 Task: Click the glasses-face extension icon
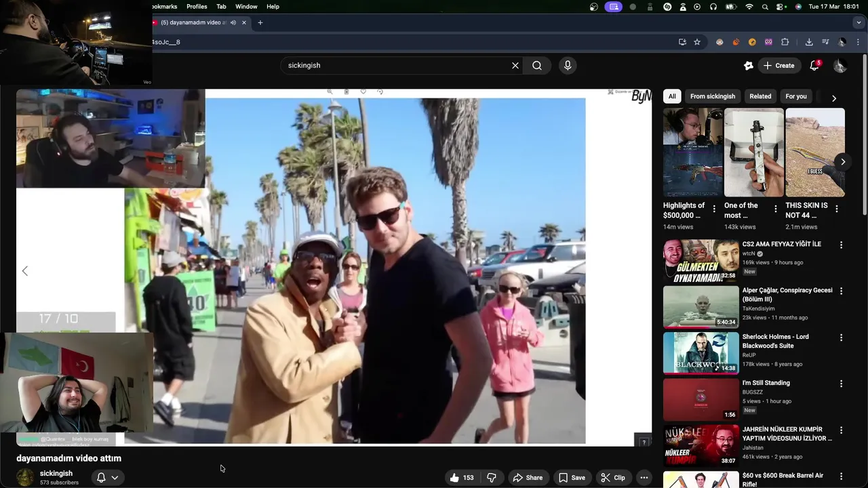point(719,42)
